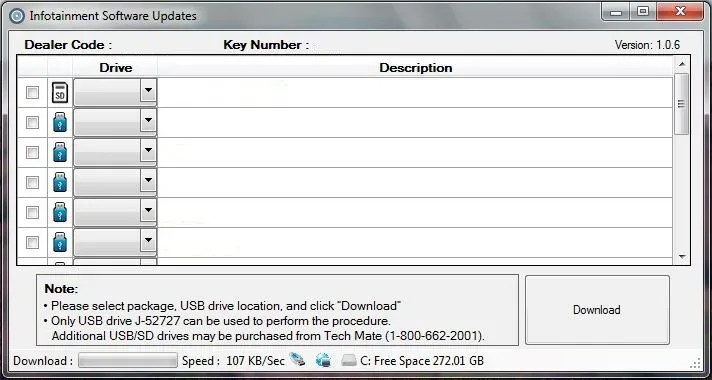Open the Drive dropdown on the SD card row
Viewport: 712px width, 380px height.
[x=148, y=90]
